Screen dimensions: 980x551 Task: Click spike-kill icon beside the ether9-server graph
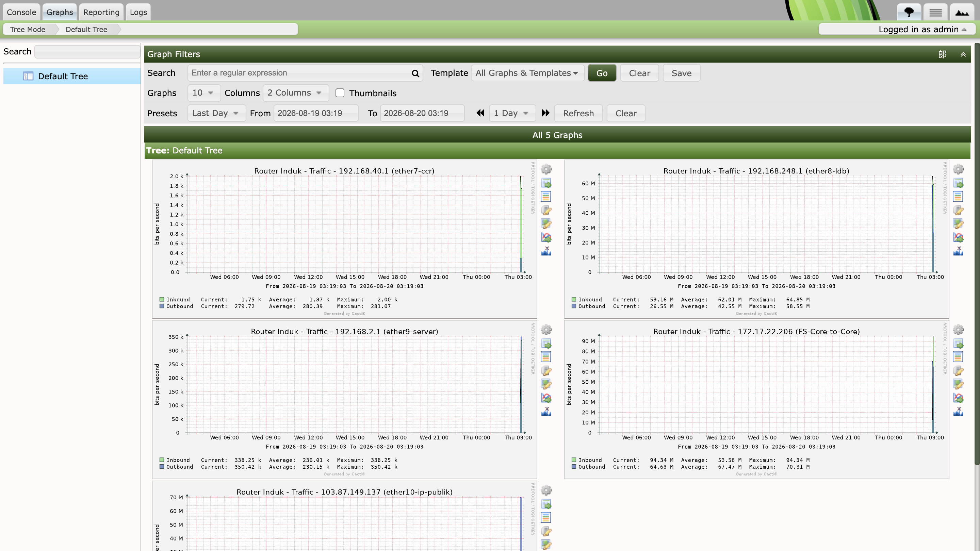click(546, 411)
